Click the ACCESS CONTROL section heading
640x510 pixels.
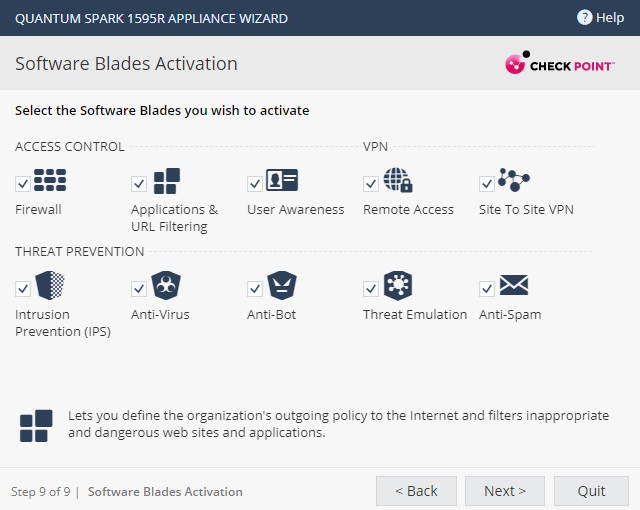[x=70, y=146]
